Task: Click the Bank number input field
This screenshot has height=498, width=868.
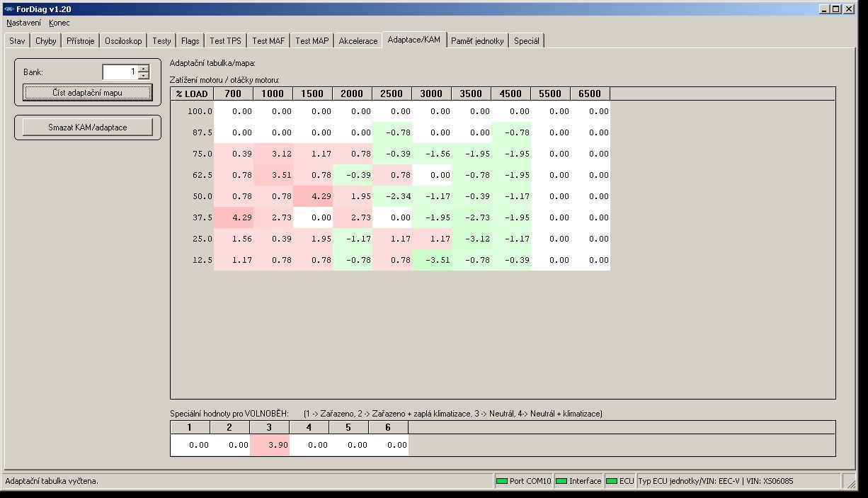Action: pyautogui.click(x=120, y=72)
